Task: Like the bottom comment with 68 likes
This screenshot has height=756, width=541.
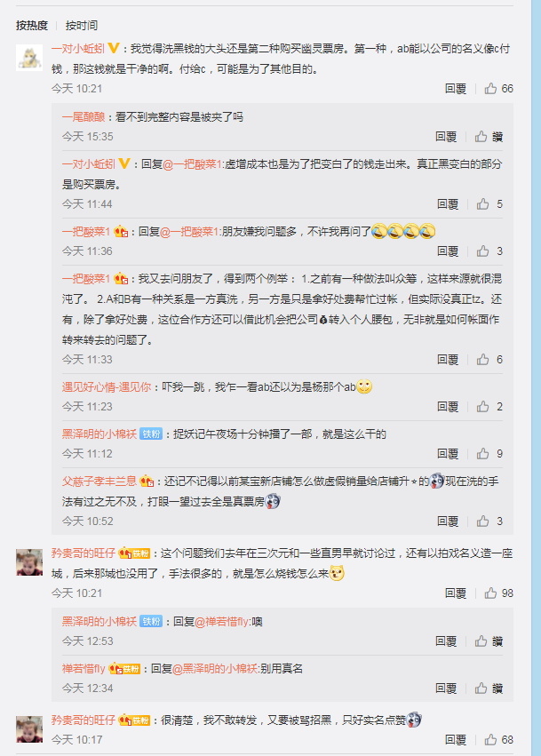Action: pos(498,740)
